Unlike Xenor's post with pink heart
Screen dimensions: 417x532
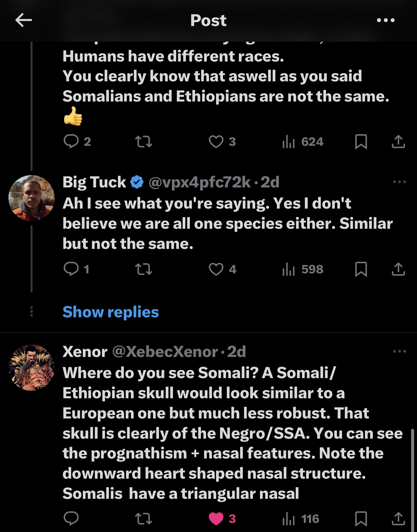216,519
